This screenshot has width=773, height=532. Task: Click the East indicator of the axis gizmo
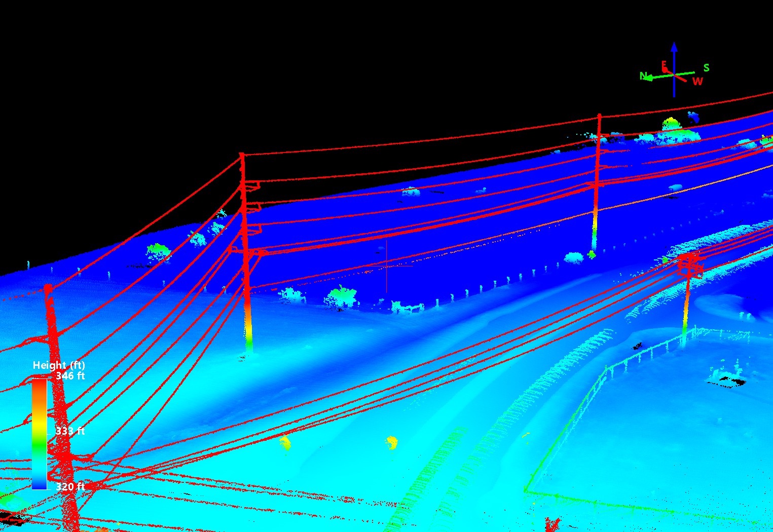[x=665, y=64]
